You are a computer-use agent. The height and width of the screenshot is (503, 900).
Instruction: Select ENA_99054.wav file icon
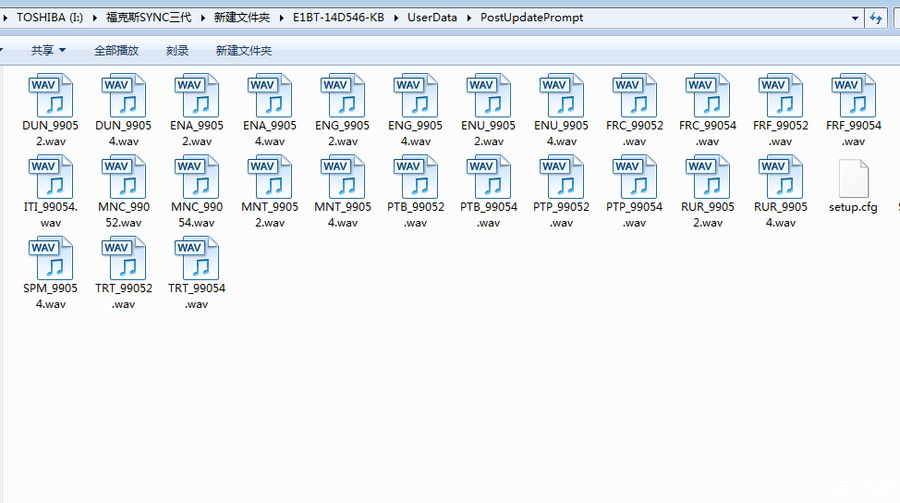coord(269,95)
